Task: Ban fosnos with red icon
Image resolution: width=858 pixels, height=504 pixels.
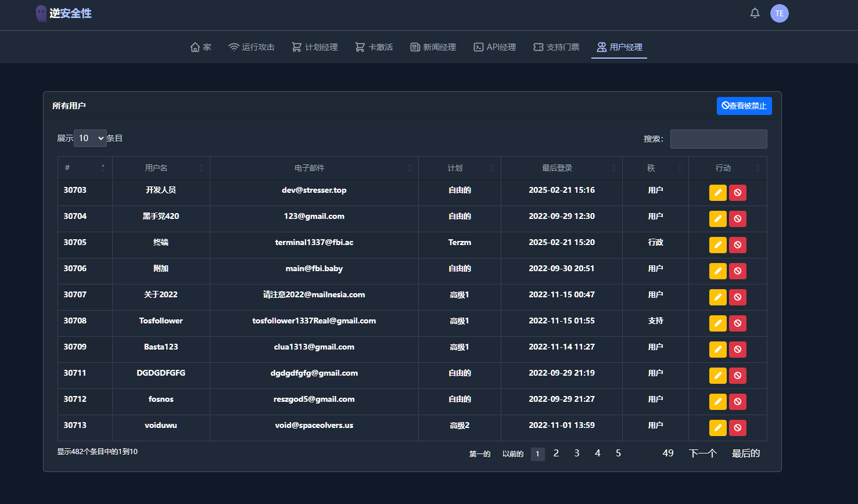Action: click(738, 402)
